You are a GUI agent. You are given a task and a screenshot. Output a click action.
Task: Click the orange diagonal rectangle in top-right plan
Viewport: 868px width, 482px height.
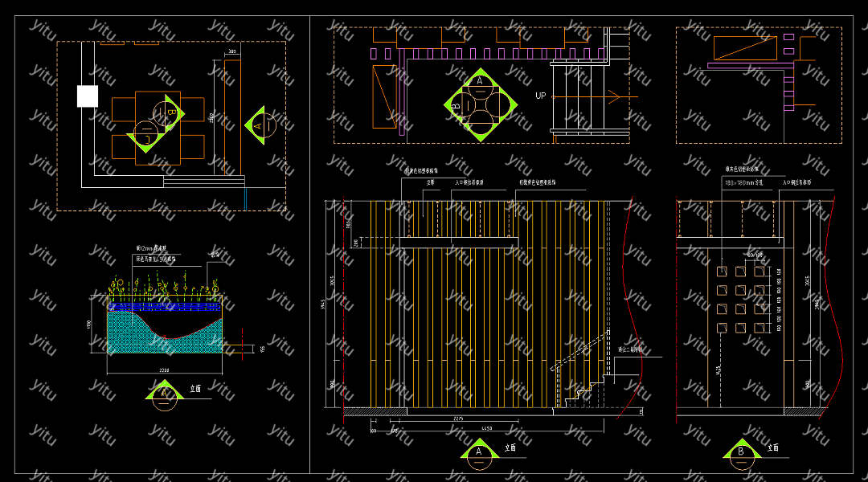point(745,48)
